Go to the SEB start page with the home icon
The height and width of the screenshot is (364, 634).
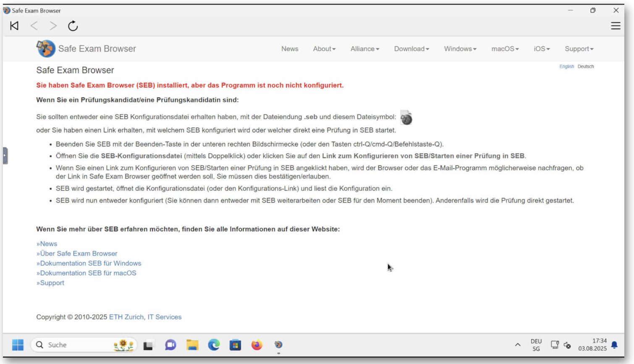tap(14, 26)
